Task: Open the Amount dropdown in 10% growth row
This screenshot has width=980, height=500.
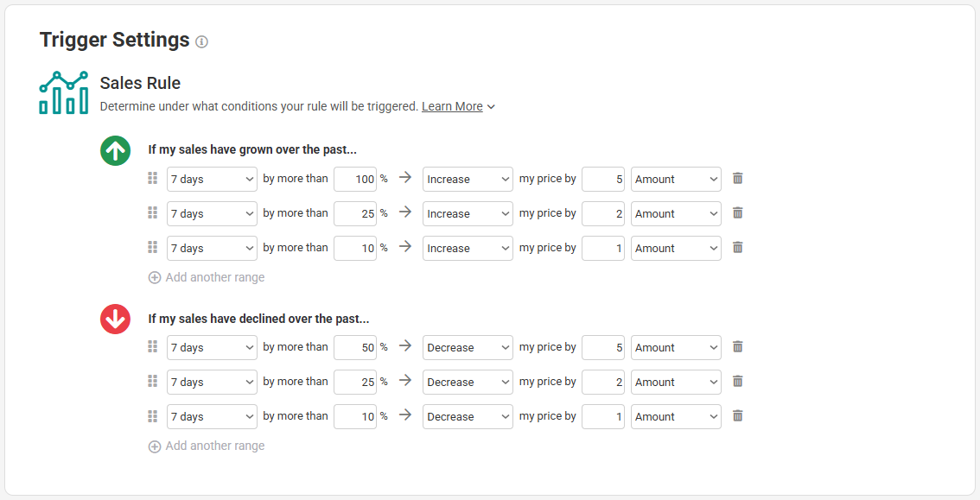Action: (x=676, y=248)
